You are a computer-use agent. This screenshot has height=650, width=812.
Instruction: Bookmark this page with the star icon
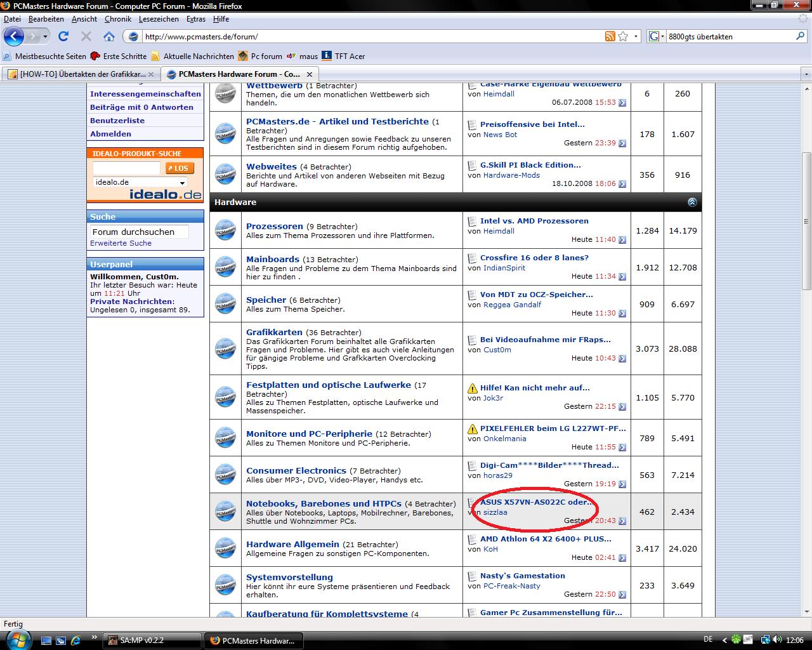coord(623,36)
